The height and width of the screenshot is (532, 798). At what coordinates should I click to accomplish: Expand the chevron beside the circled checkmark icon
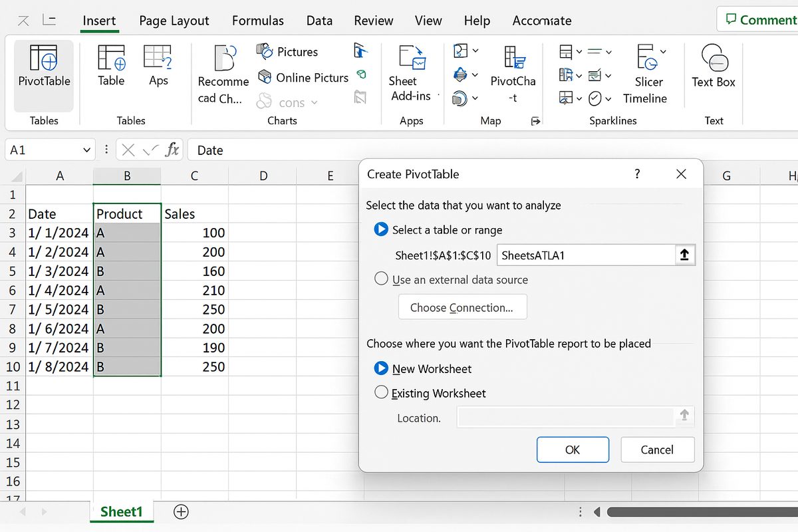pos(608,98)
